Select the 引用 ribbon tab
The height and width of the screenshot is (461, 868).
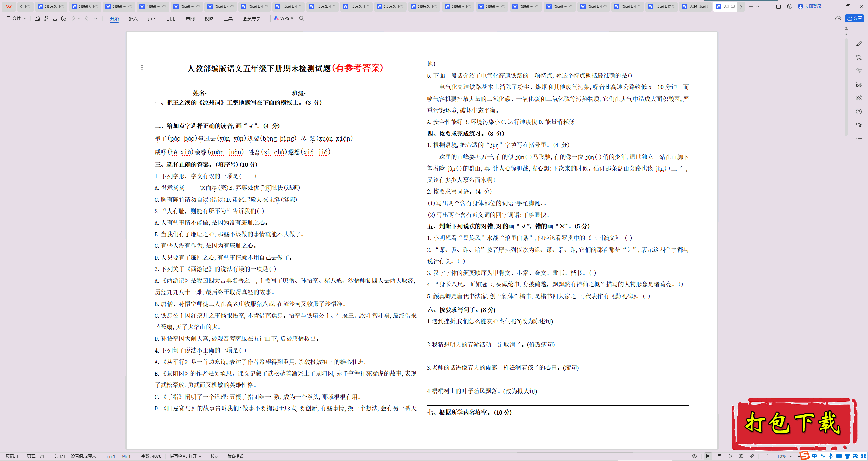[171, 19]
